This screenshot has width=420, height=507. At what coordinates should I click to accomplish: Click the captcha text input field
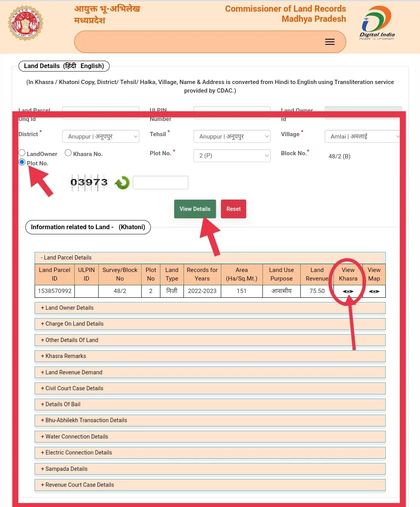point(161,182)
